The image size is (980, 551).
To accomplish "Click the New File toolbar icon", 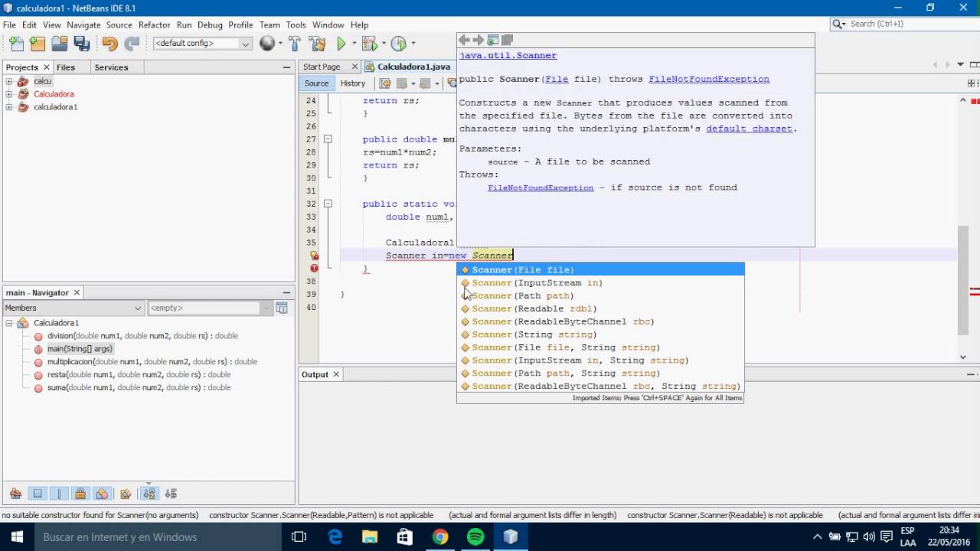I will pyautogui.click(x=16, y=44).
